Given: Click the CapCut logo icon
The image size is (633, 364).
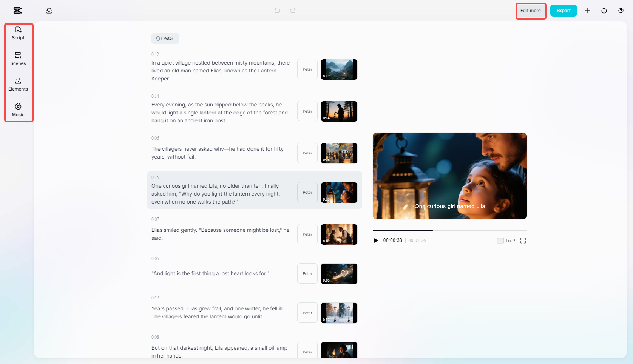Looking at the screenshot, I should (x=18, y=11).
